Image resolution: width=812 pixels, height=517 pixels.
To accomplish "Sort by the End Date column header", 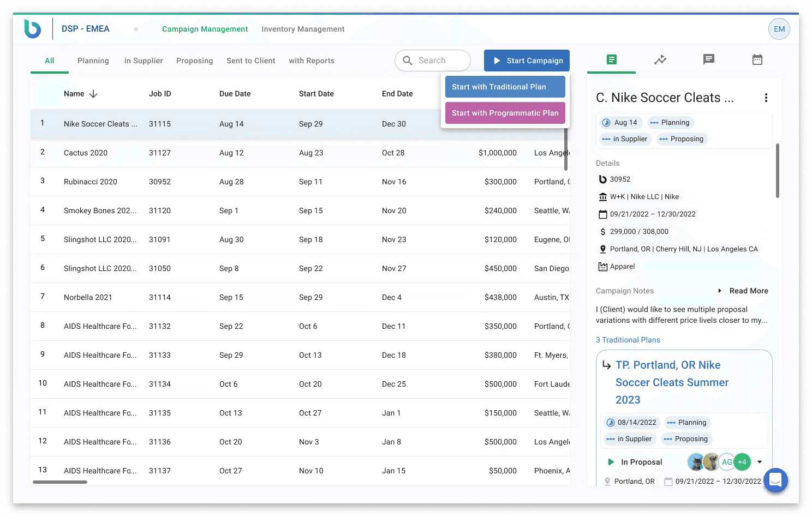I will point(397,94).
